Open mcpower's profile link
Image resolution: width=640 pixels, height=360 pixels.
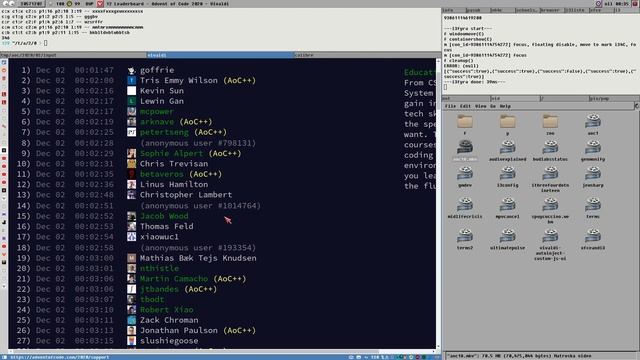point(157,111)
